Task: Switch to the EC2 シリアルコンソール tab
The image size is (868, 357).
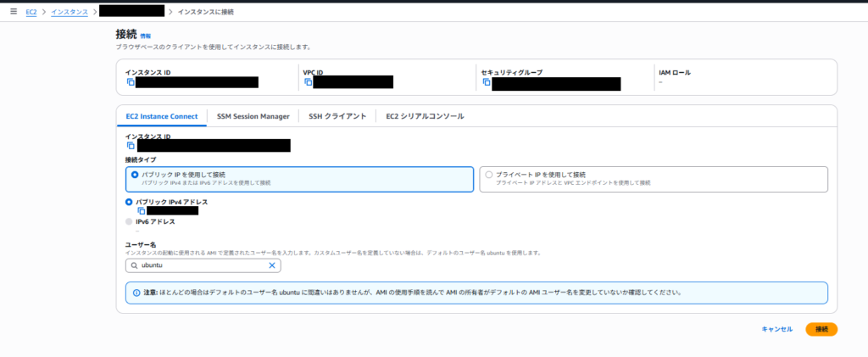Action: click(425, 116)
